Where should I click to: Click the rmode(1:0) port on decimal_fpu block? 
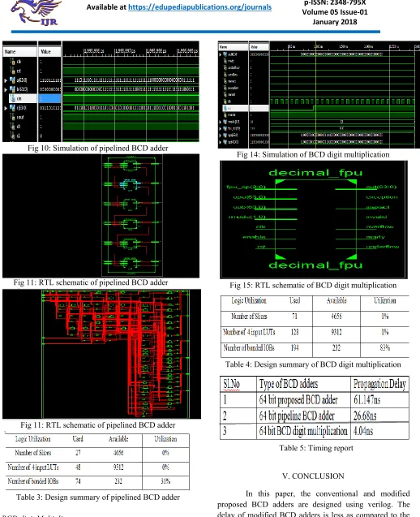[x=247, y=217]
